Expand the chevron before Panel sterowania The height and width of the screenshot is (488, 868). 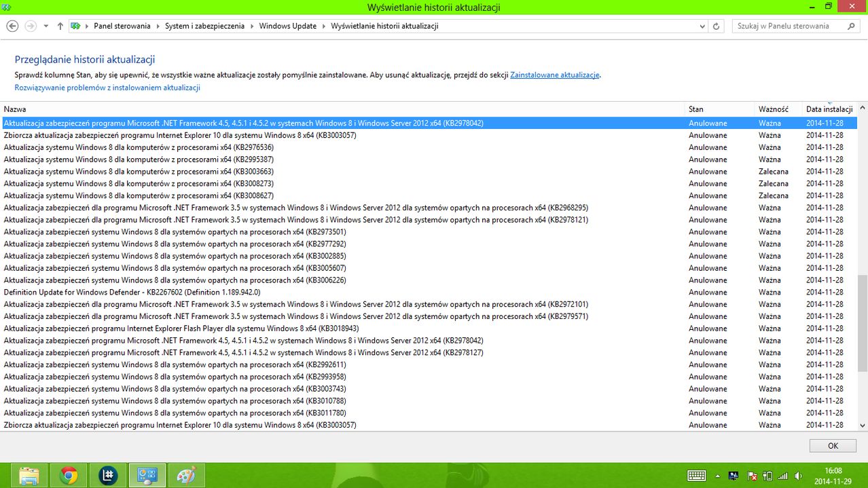click(x=88, y=26)
